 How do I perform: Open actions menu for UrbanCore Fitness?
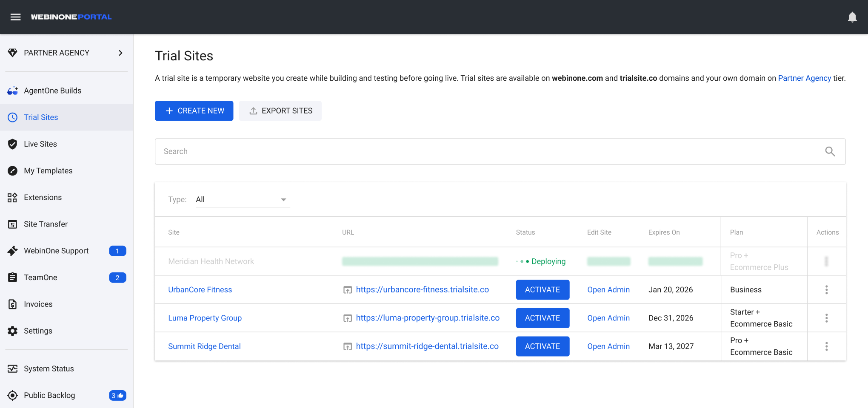coord(827,290)
